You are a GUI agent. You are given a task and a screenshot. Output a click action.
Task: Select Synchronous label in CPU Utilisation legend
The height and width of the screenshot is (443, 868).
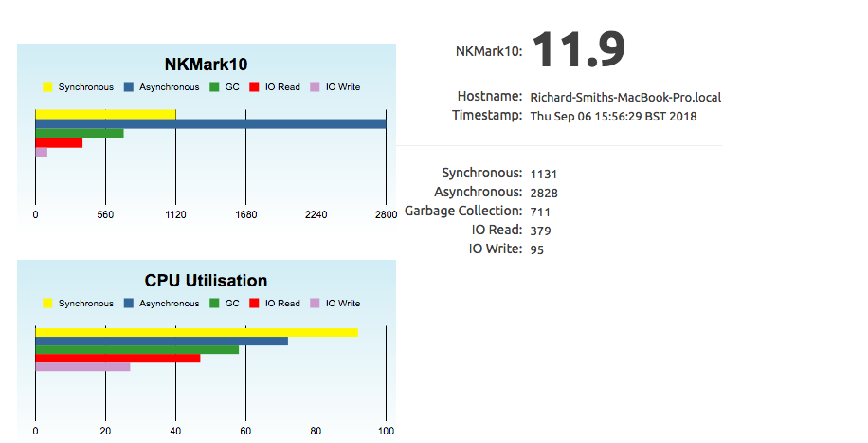click(86, 304)
